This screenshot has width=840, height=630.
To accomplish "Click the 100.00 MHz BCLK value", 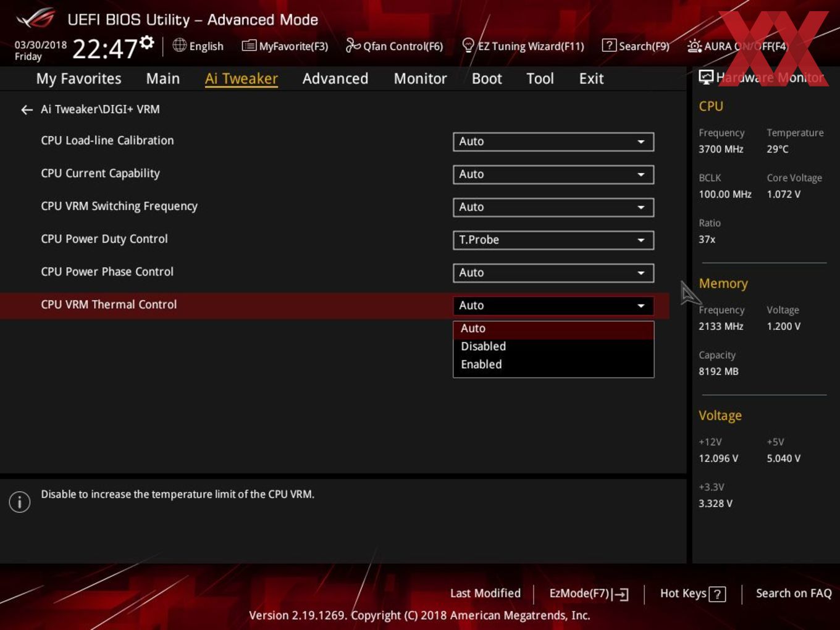I will click(725, 195).
